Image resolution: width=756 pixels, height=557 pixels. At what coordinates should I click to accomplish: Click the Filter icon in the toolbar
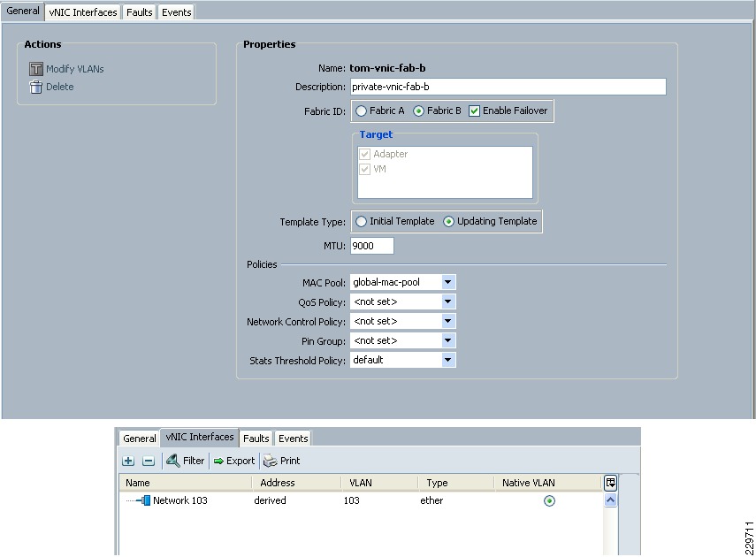coord(173,461)
